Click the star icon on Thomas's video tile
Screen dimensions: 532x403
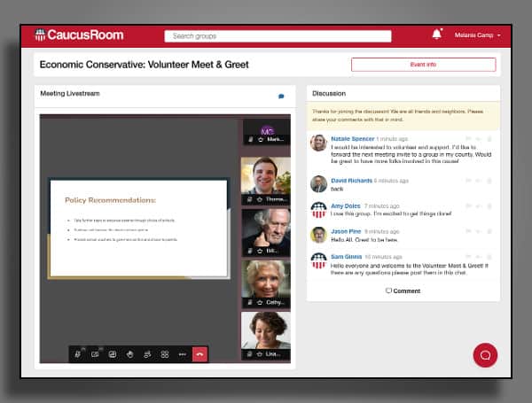coord(260,199)
